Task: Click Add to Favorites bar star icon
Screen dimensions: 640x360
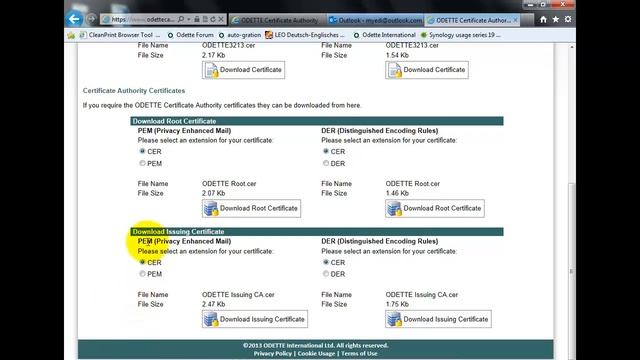Action: pos(71,35)
